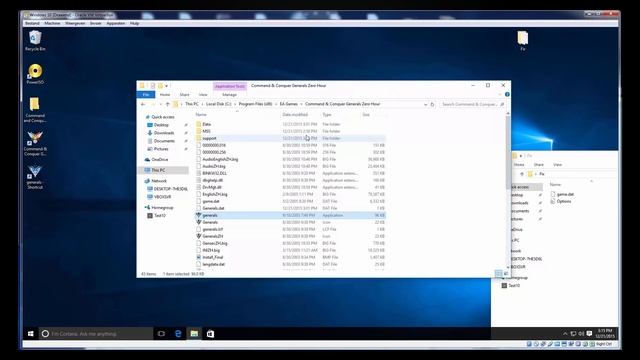Open Downloads in navigation pane
The width and height of the screenshot is (640, 360).
pos(164,133)
